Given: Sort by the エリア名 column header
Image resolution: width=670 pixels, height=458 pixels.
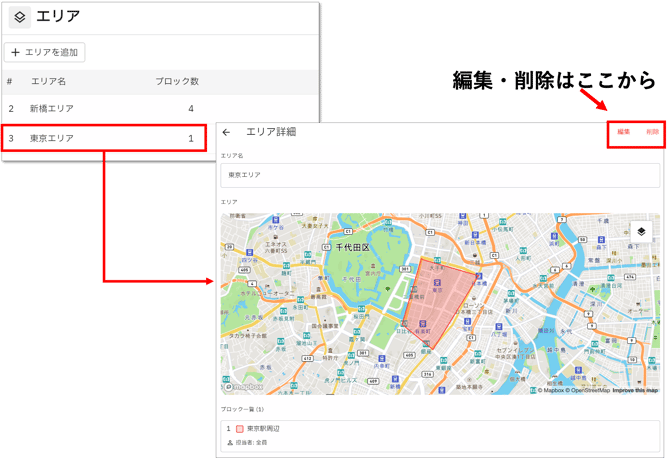Looking at the screenshot, I should pos(48,81).
